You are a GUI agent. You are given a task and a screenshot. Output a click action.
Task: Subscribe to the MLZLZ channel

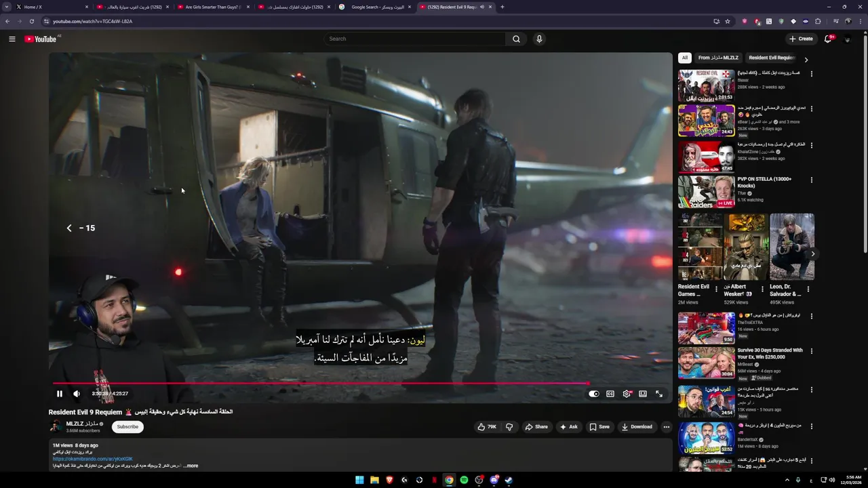(x=127, y=427)
